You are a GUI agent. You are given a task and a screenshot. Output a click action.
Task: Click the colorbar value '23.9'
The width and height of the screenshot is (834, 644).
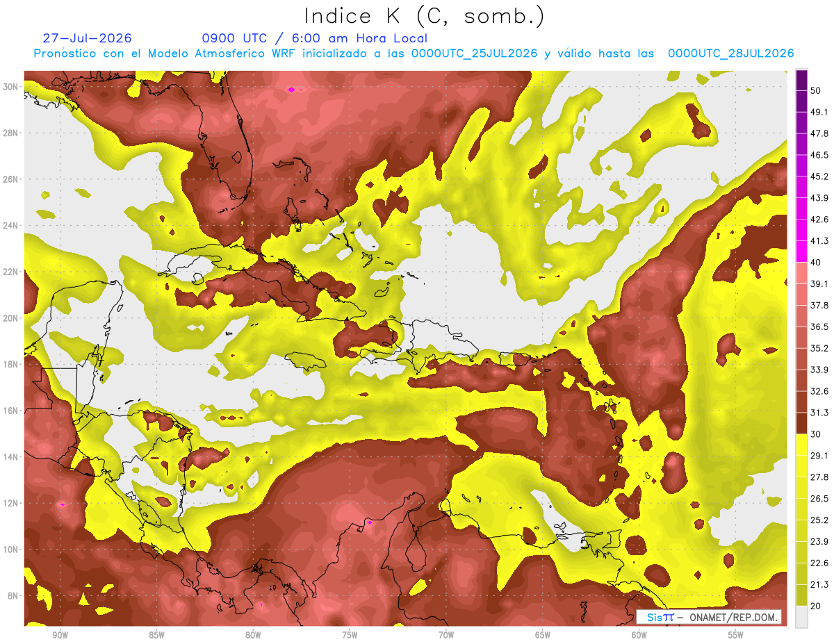819,542
